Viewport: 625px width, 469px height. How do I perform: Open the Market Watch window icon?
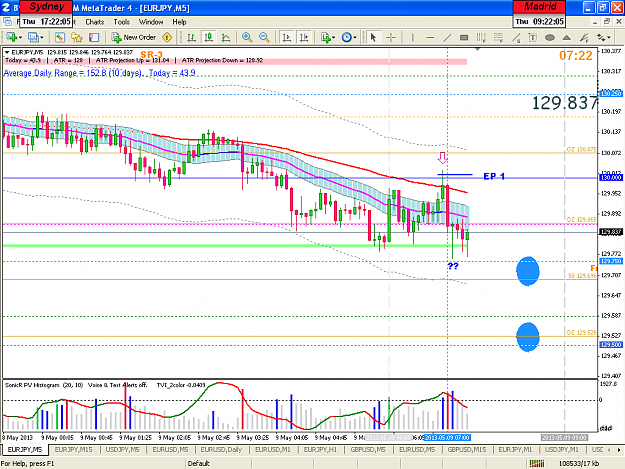pyautogui.click(x=60, y=37)
